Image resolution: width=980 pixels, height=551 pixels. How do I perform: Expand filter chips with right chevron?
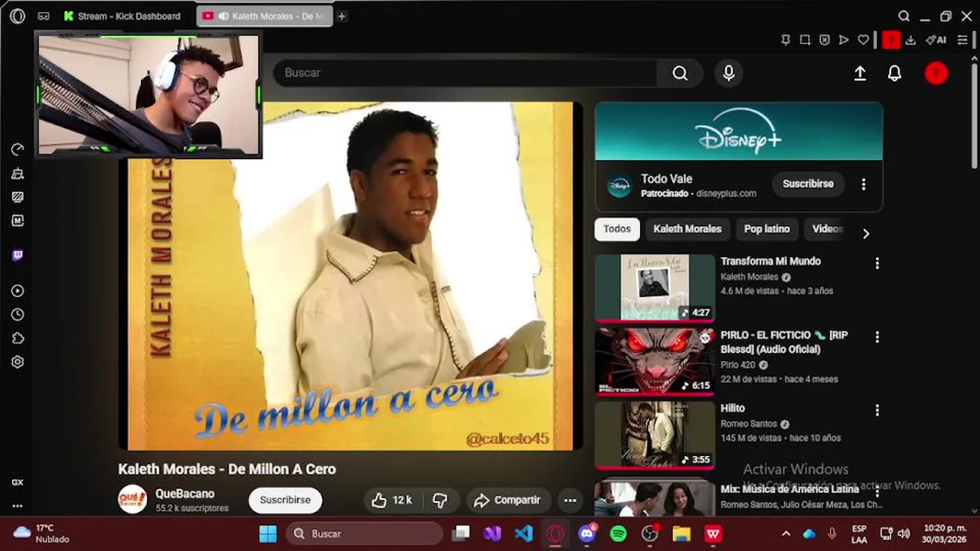pyautogui.click(x=866, y=233)
